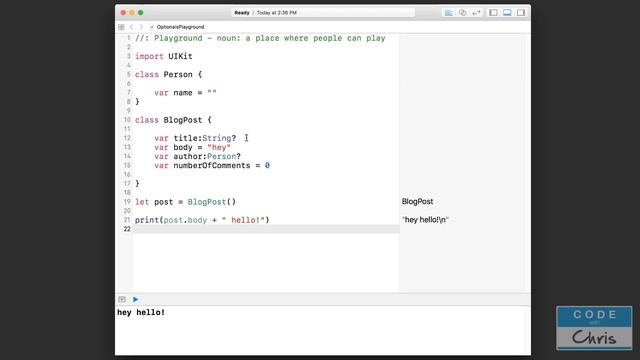Image resolution: width=640 pixels, height=360 pixels.
Task: Click the print(post.body + " hello!") line
Action: coord(202,220)
